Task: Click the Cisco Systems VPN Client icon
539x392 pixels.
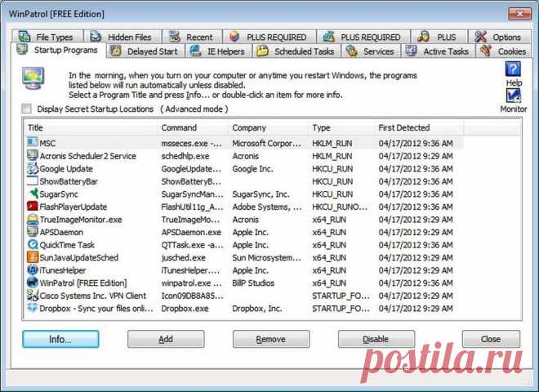Action: pyautogui.click(x=33, y=296)
